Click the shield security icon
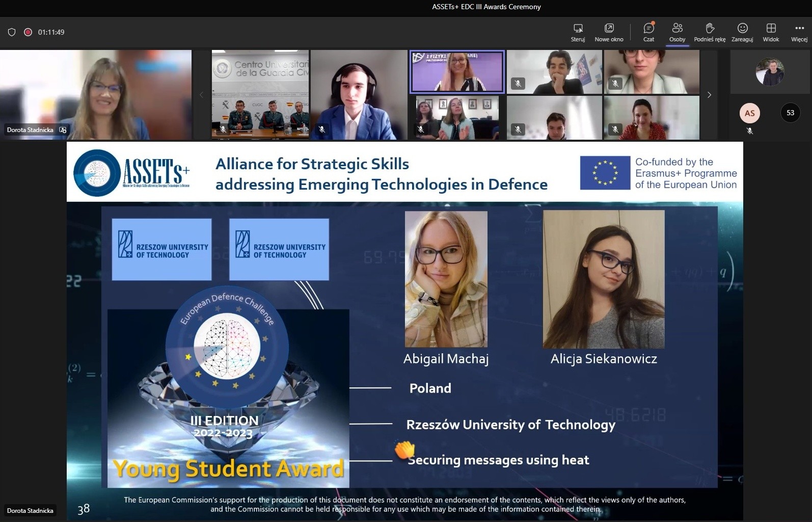Viewport: 812px width, 522px height. click(12, 32)
